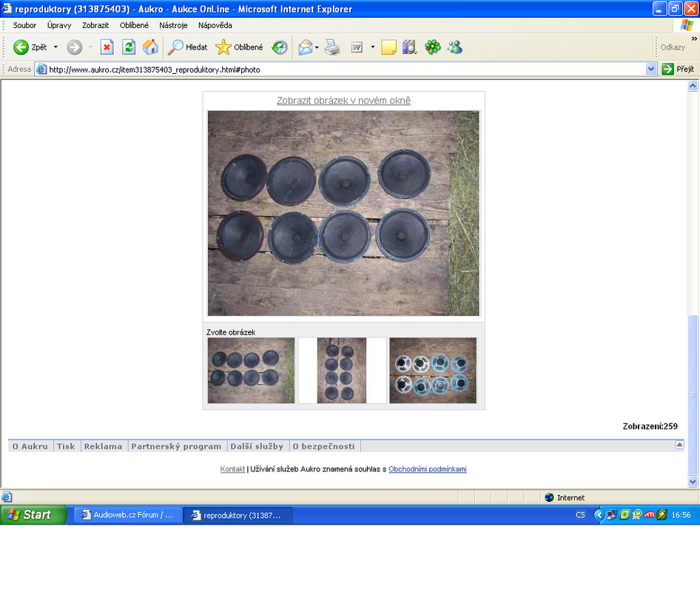Click the Edit with Word icon

coord(357,47)
